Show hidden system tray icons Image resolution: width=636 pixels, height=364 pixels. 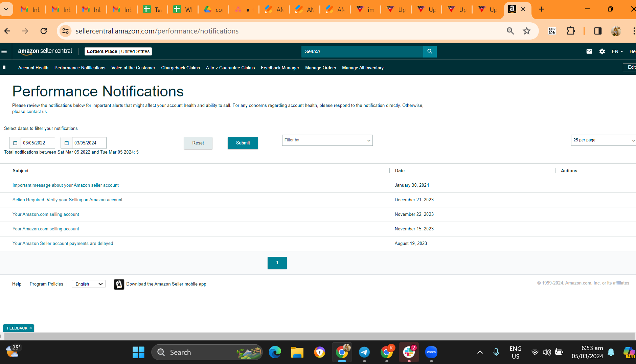[x=480, y=352]
